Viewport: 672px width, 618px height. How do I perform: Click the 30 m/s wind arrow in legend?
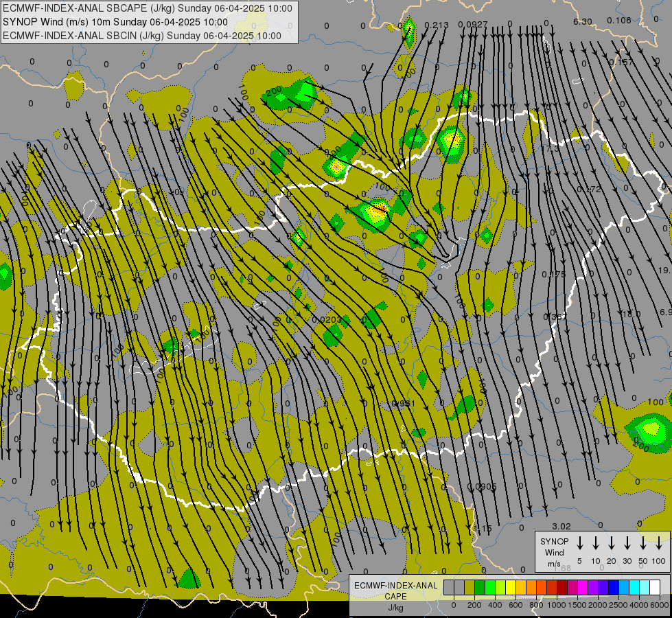[x=627, y=543]
